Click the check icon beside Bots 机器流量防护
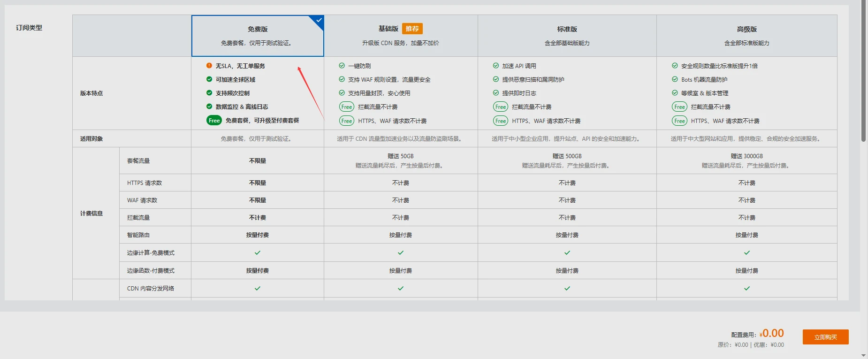The height and width of the screenshot is (359, 868). 675,79
